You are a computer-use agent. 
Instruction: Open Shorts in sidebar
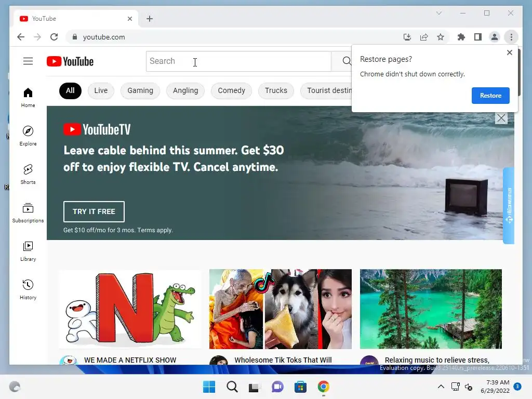pos(28,174)
